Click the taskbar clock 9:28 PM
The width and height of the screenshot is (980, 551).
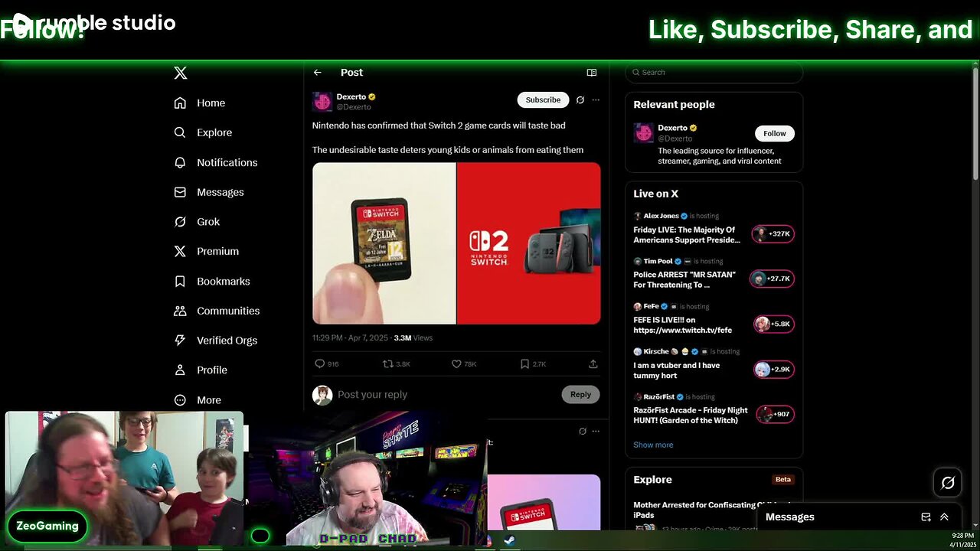coord(963,536)
